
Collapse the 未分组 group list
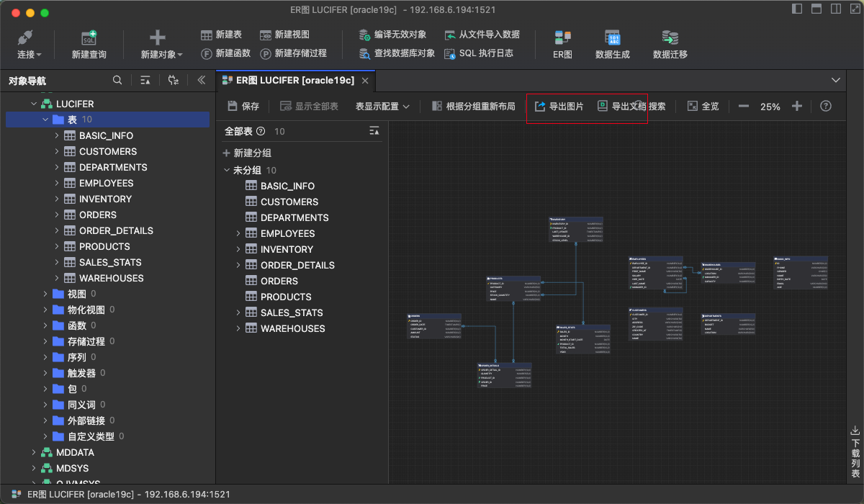tap(226, 169)
